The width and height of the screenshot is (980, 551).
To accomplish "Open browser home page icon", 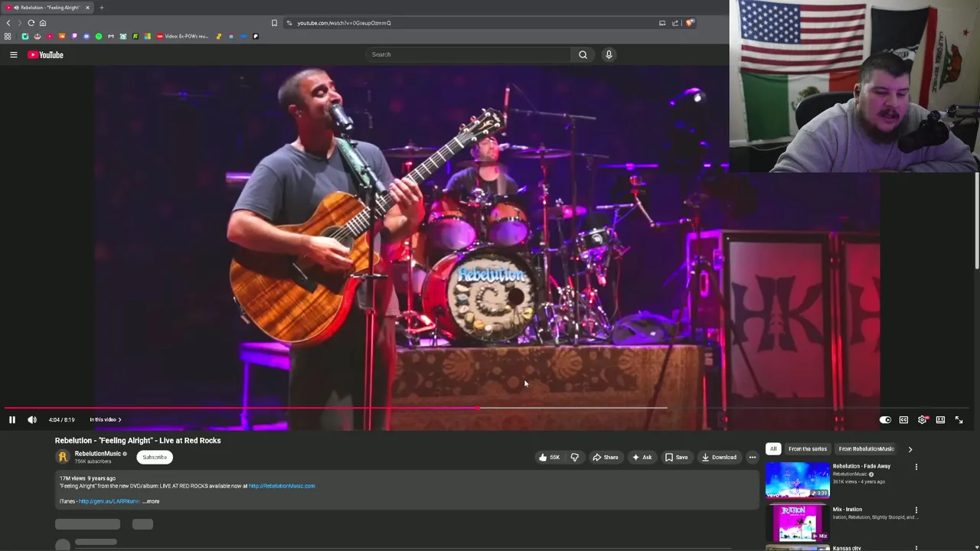I will 42,23.
